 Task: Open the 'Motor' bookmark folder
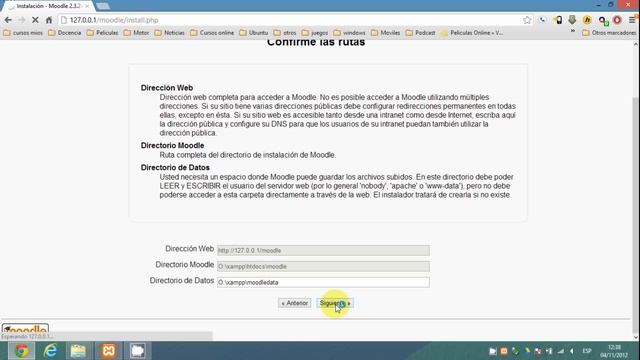136,33
